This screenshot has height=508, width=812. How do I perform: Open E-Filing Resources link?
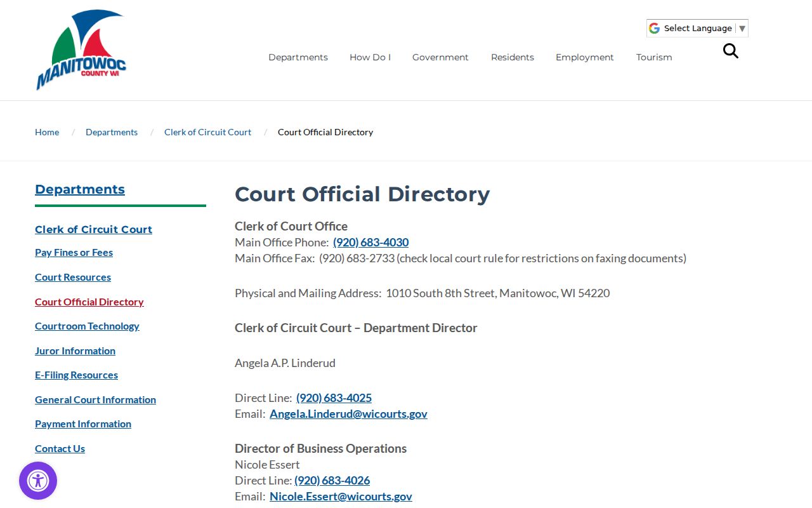76,375
